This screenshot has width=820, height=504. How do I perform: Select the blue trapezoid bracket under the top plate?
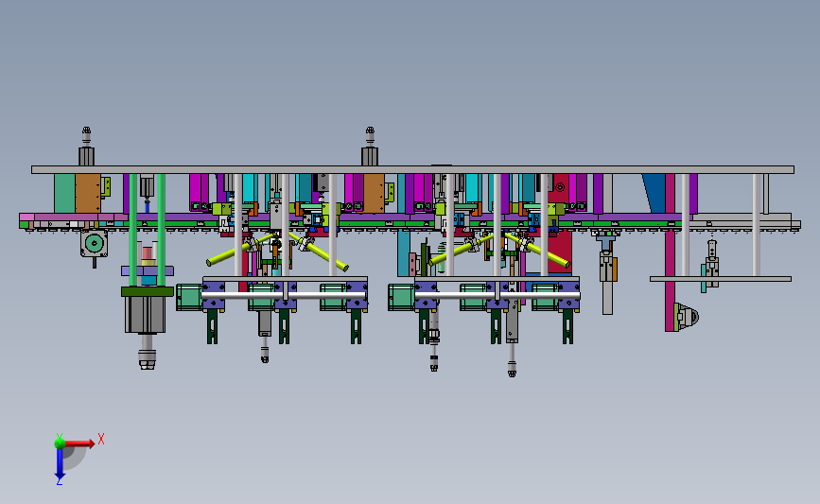(x=654, y=194)
